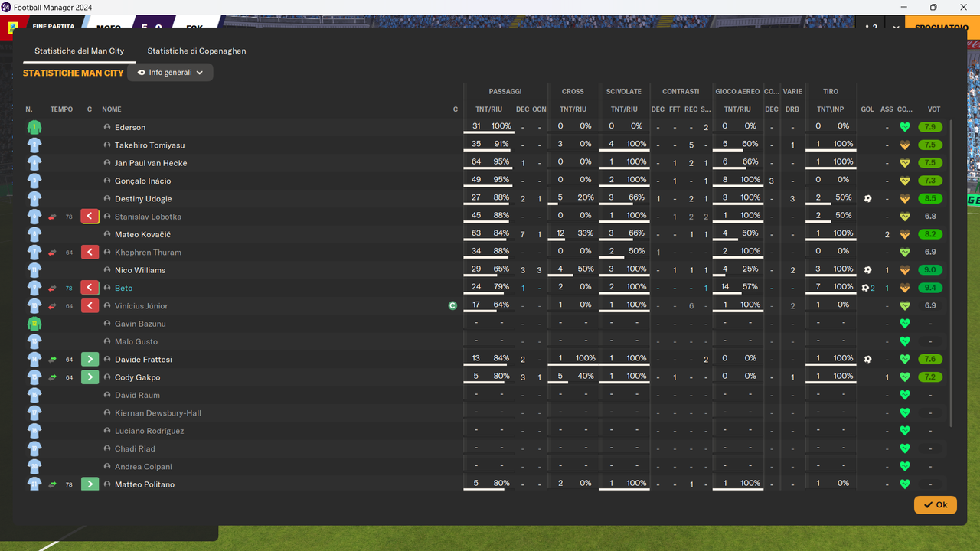Click the red substituted-off arrow for Stanislav Lobotka
Image resolution: width=980 pixels, height=551 pixels.
(x=90, y=217)
